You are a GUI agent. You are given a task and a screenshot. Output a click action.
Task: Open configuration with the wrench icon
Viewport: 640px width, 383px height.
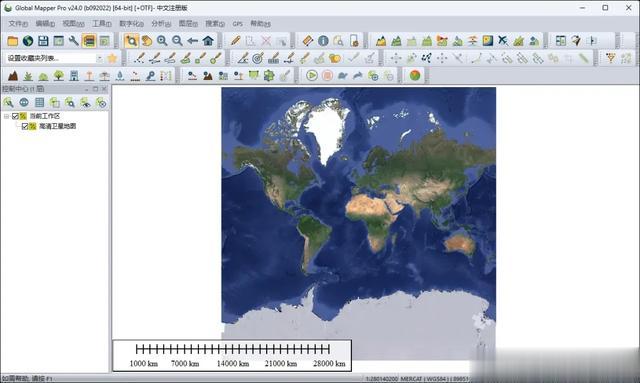[x=74, y=41]
